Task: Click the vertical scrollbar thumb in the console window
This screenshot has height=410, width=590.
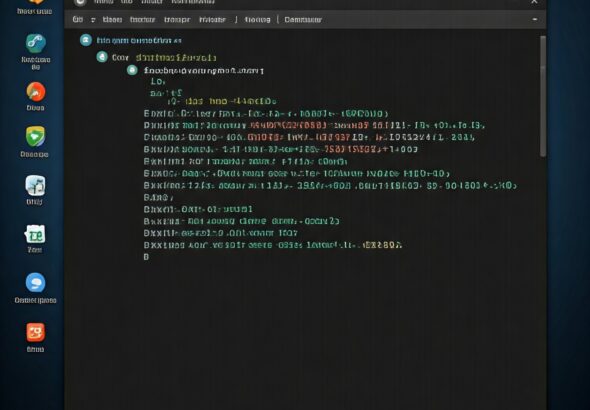Action: point(543,96)
